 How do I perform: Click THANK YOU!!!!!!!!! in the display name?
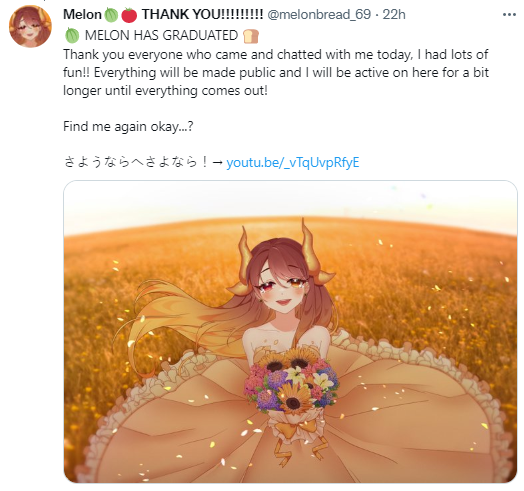pyautogui.click(x=203, y=15)
